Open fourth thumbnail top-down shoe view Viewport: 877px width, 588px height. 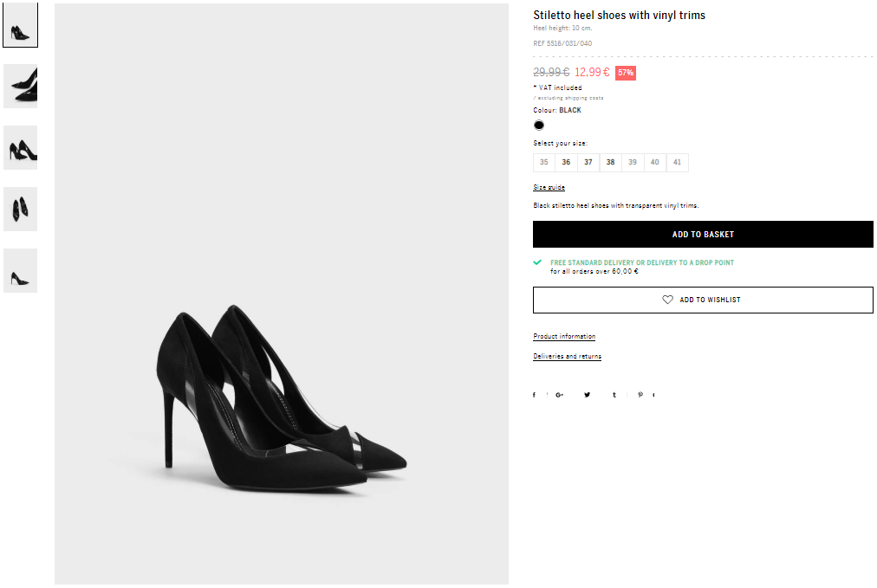click(x=21, y=209)
